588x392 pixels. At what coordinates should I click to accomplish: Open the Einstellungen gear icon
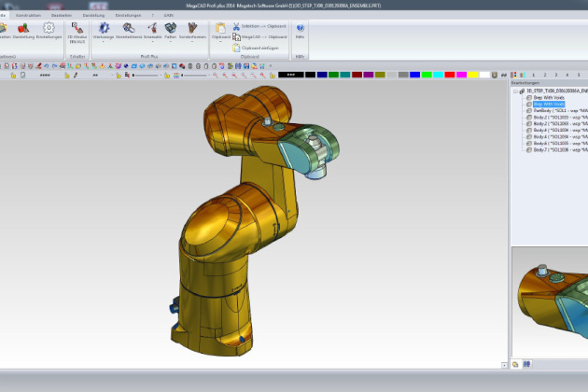click(x=49, y=30)
